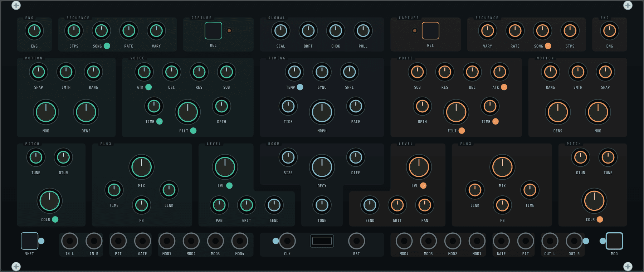Click the teal-side MOD1 jack
644x272 pixels.
point(167,241)
